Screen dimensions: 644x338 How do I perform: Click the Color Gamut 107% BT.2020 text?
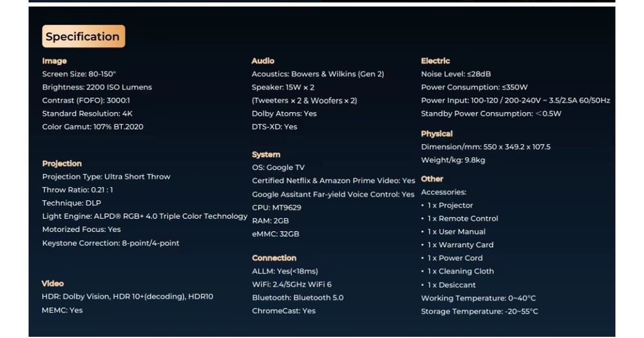coord(93,127)
